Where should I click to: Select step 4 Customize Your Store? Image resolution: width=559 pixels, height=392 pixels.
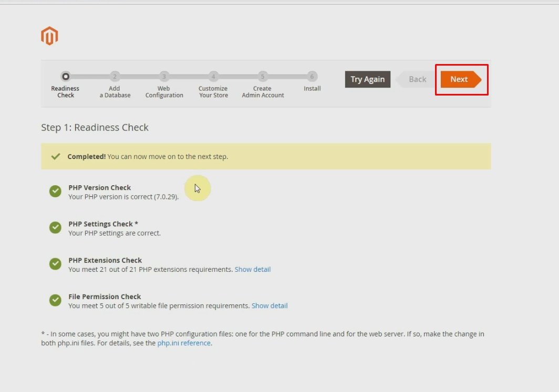(x=213, y=76)
